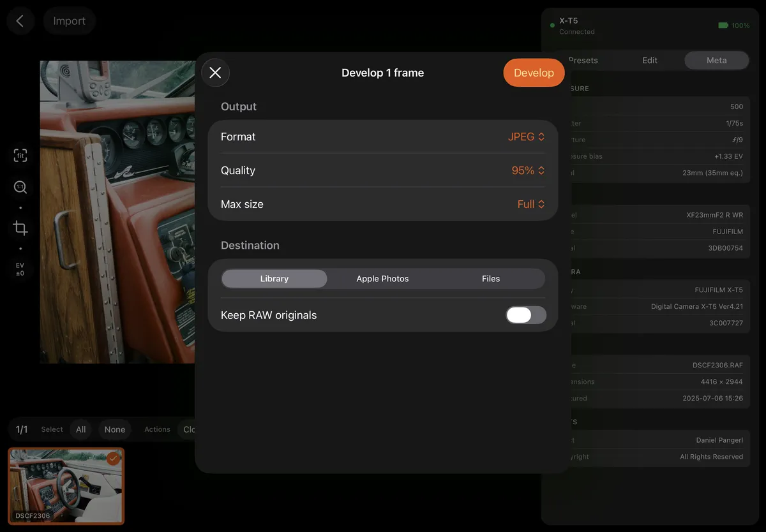Click artist Daniel Pangerl

pos(719,440)
